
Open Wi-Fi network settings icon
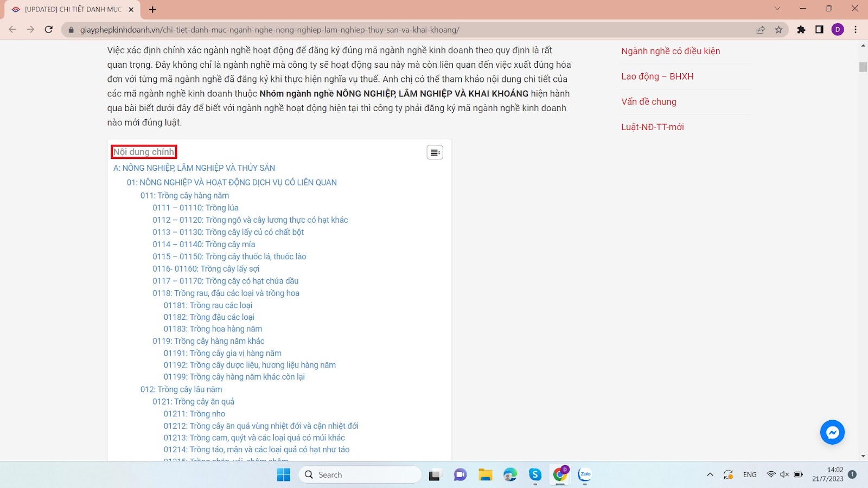[771, 475]
